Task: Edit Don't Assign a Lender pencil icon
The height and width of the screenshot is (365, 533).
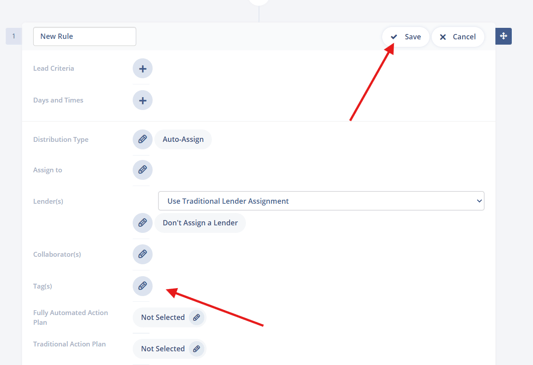Action: point(142,223)
